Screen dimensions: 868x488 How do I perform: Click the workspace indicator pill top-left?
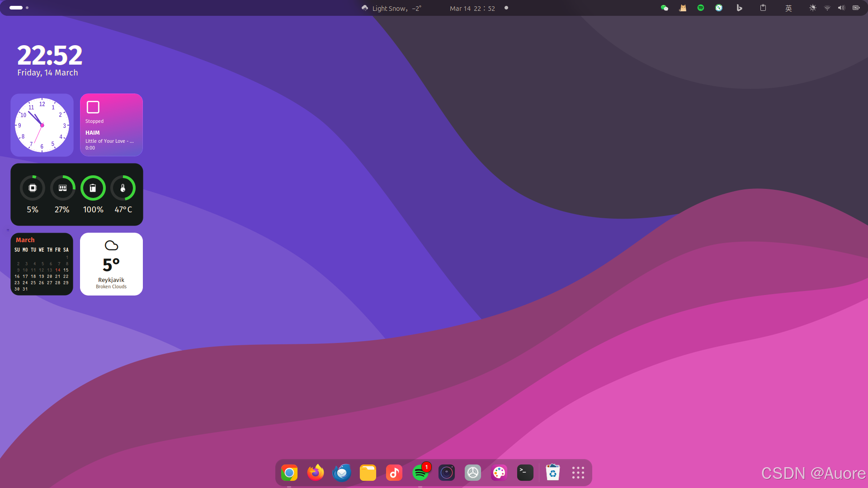click(16, 8)
